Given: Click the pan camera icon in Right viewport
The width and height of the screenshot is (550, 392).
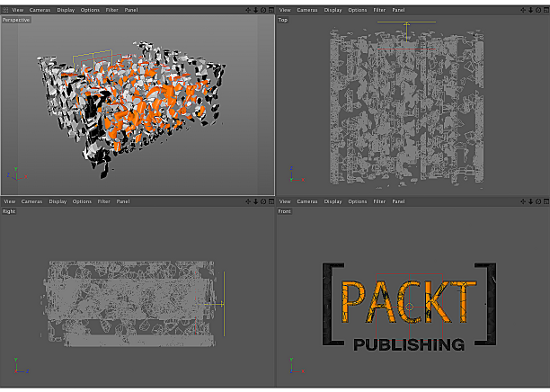Looking at the screenshot, I should tap(248, 201).
